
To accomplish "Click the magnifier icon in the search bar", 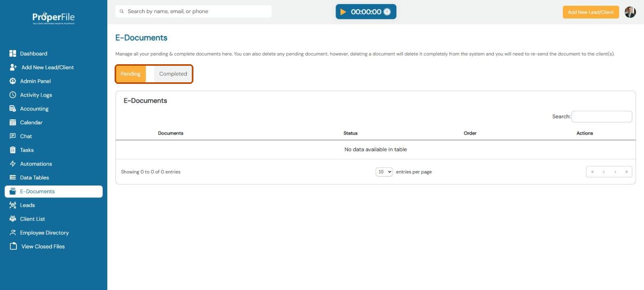I will [122, 12].
